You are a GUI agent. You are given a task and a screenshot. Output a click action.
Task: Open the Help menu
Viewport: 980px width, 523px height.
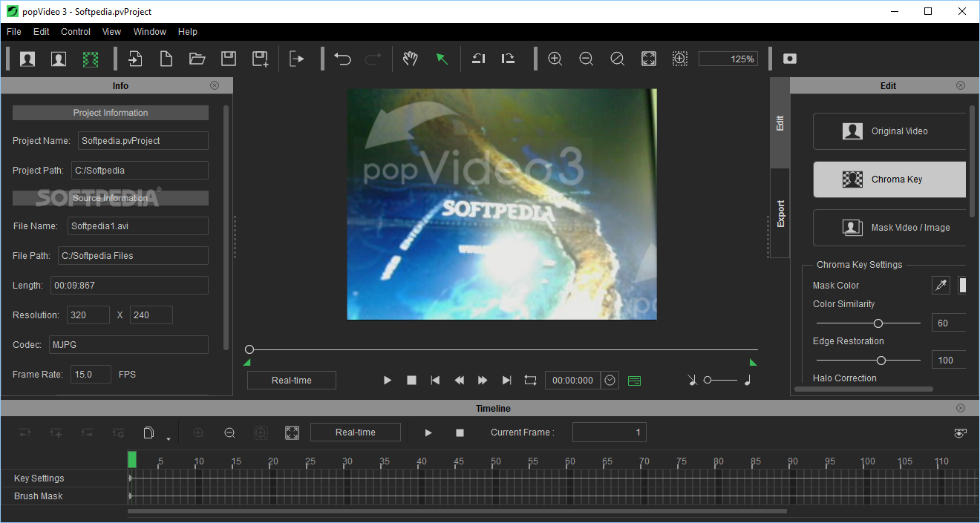(x=188, y=32)
